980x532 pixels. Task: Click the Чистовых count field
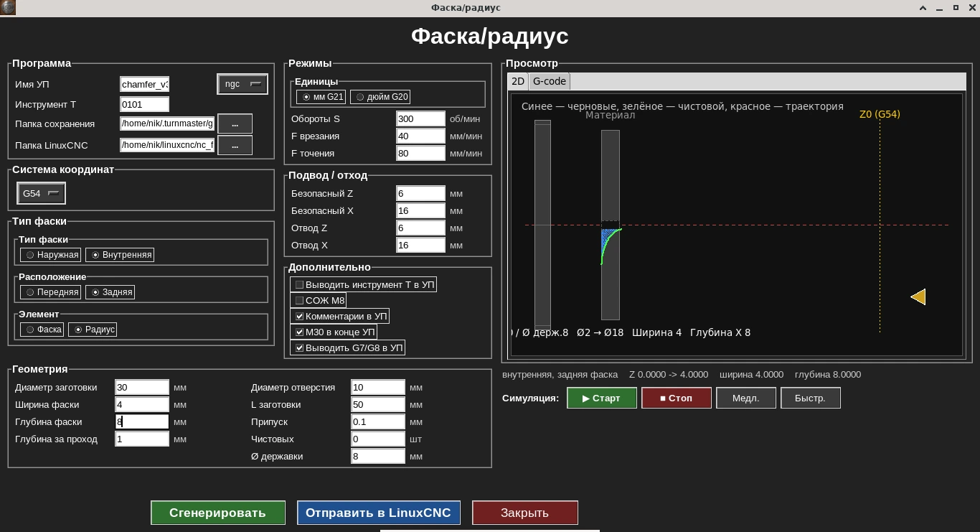(378, 439)
